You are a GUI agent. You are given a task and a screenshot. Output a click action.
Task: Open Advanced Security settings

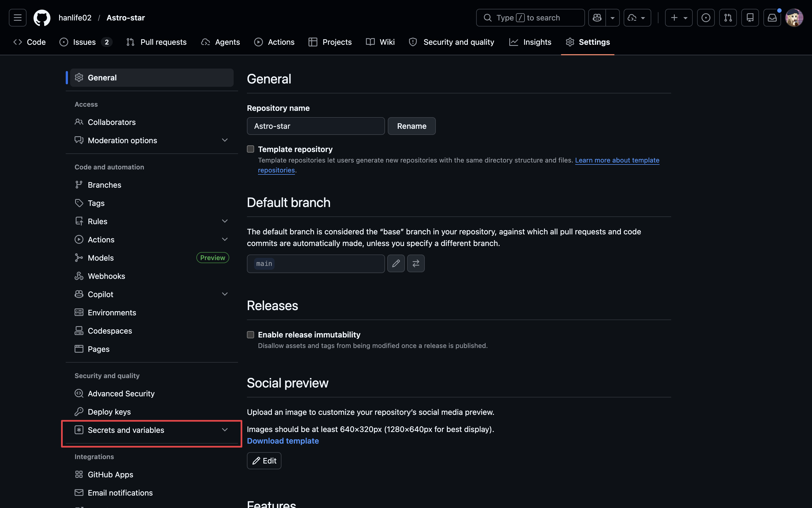point(152,393)
